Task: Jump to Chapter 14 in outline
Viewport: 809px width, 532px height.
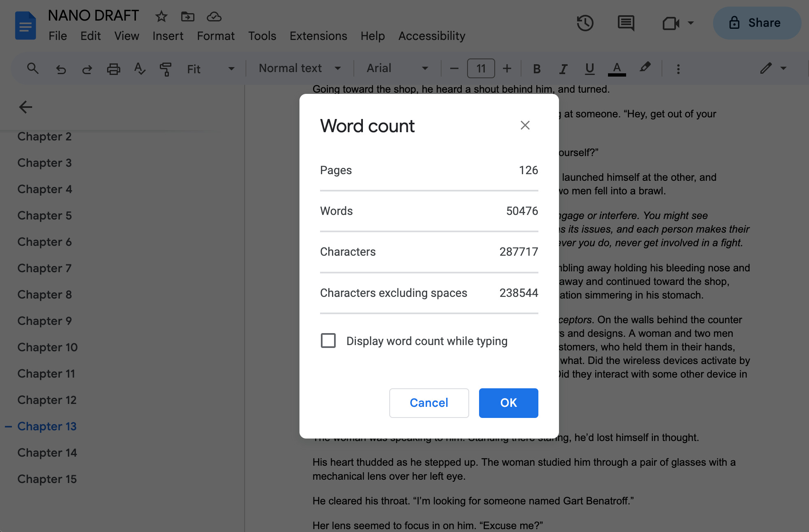Action: pyautogui.click(x=47, y=453)
